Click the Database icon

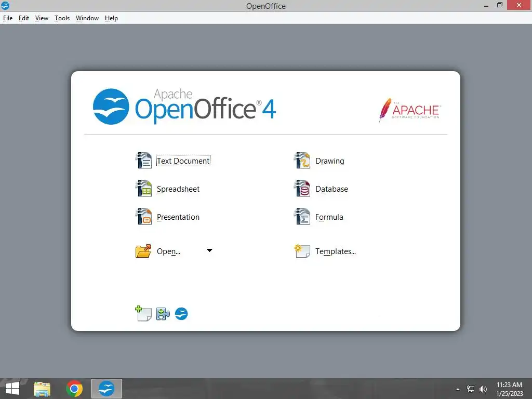click(x=302, y=189)
